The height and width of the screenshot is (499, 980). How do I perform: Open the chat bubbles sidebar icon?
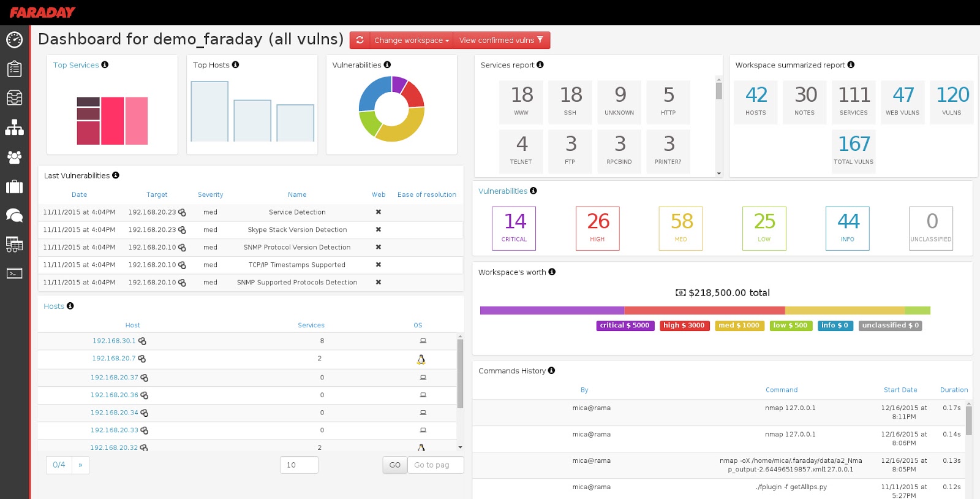pyautogui.click(x=14, y=215)
